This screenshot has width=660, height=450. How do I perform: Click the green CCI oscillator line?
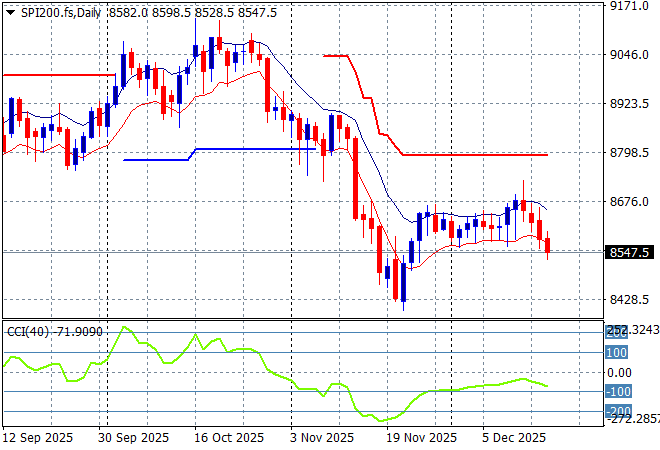point(300,381)
